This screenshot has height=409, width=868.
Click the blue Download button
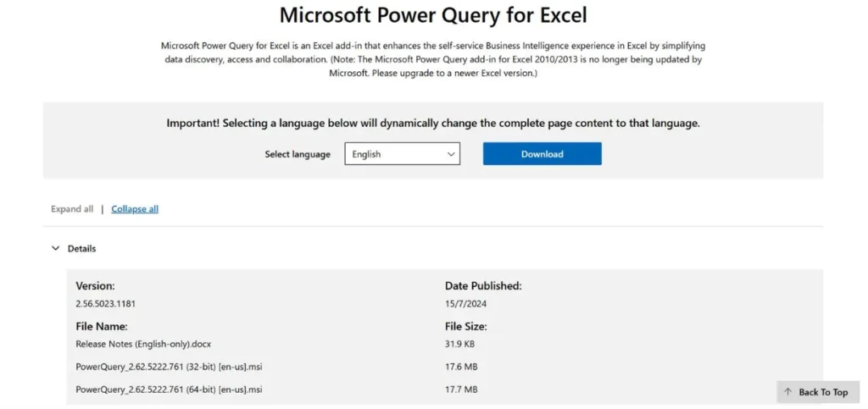point(542,154)
